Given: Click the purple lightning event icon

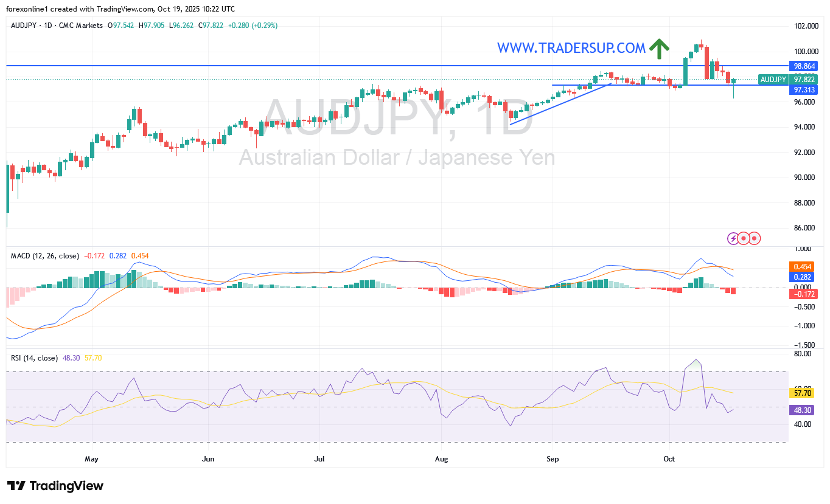Looking at the screenshot, I should [x=733, y=238].
